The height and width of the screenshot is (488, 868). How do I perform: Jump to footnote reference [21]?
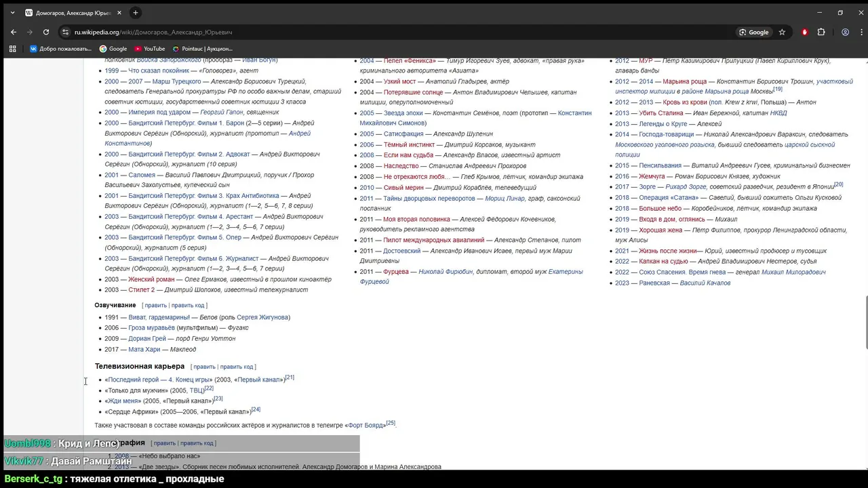click(290, 378)
